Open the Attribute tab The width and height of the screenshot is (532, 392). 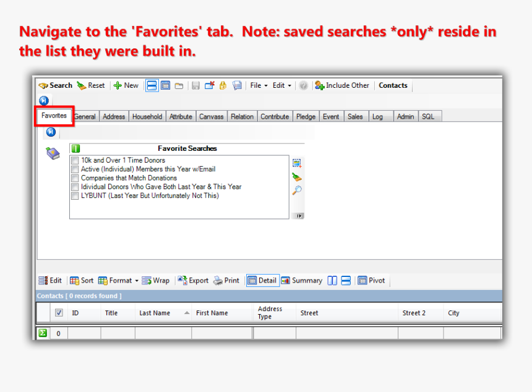181,117
